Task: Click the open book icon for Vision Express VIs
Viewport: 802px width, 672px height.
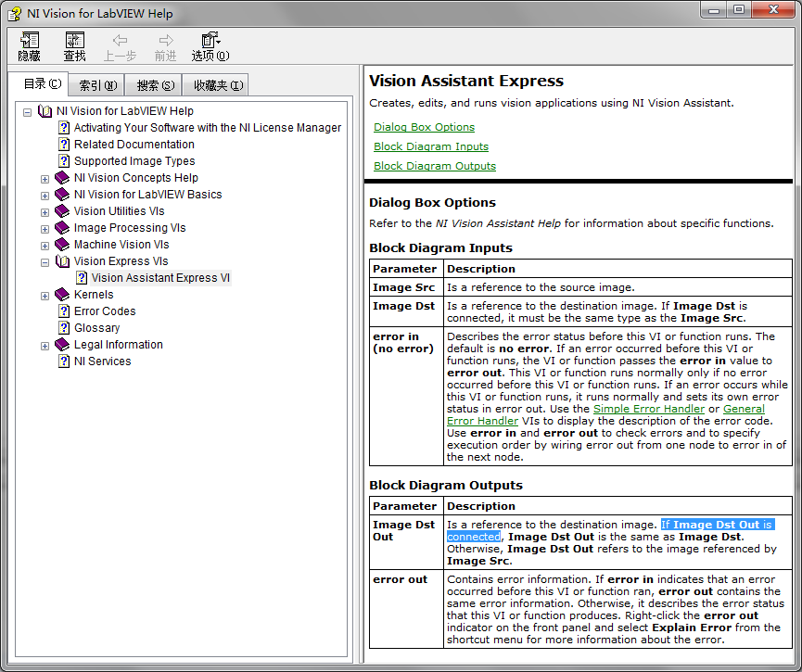Action: pyautogui.click(x=62, y=261)
